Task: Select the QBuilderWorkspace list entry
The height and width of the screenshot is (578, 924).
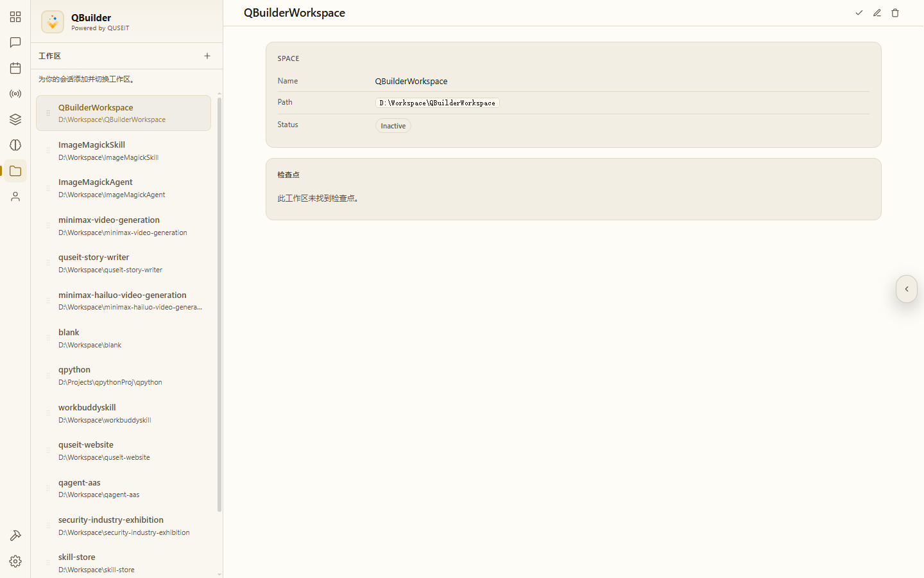Action: click(x=123, y=113)
